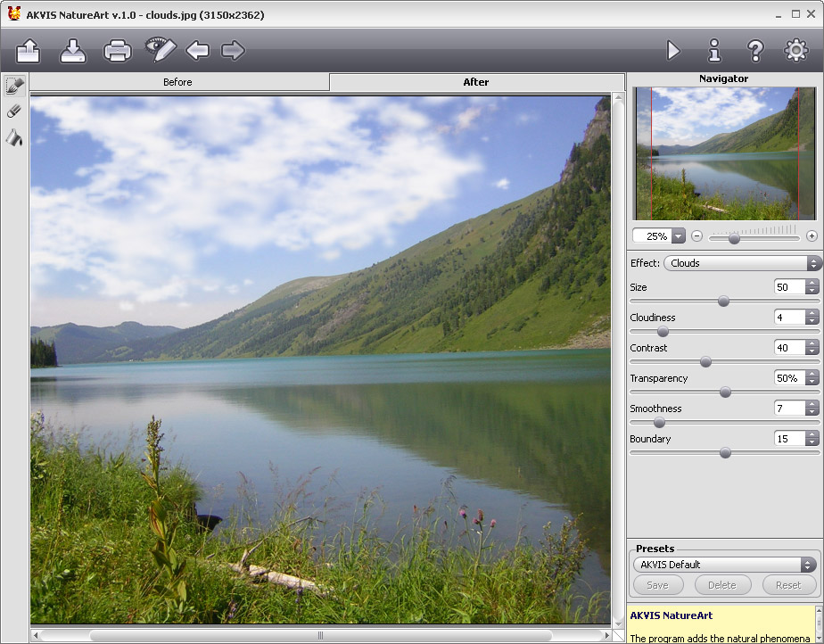Image resolution: width=824 pixels, height=644 pixels.
Task: Click the Boundary stepper arrows
Action: click(x=812, y=439)
